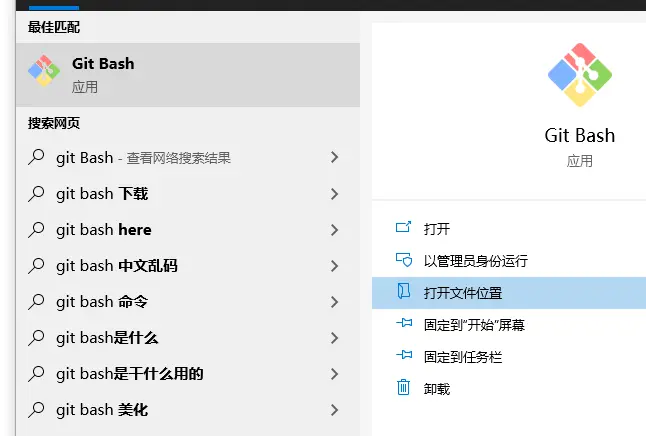646x436 pixels.
Task: Click the pin icon for 固定到任务栏
Action: tap(404, 354)
